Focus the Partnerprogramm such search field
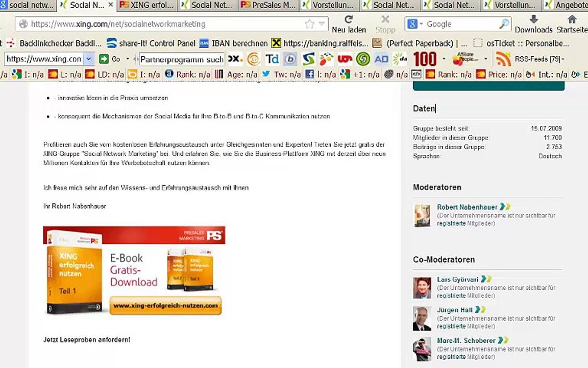The width and height of the screenshot is (588, 368). pyautogui.click(x=182, y=59)
